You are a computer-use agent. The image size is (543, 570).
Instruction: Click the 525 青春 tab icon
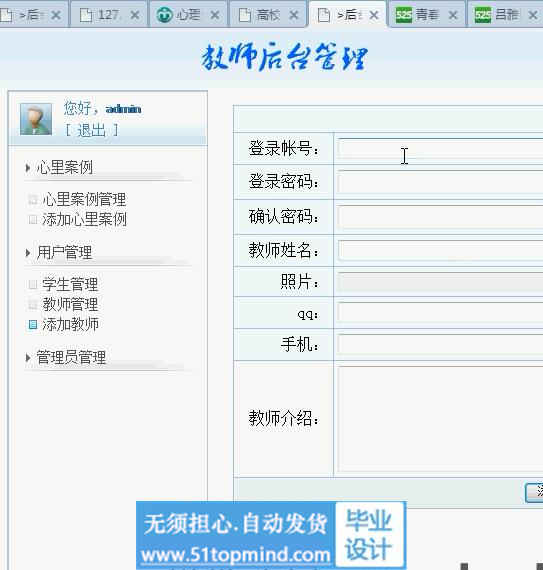pyautogui.click(x=403, y=15)
